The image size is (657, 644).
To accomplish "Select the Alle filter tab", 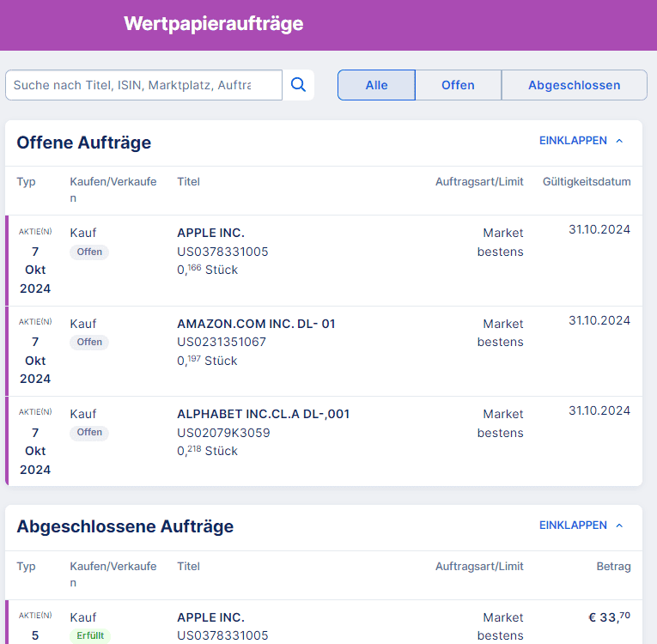I will tap(376, 85).
